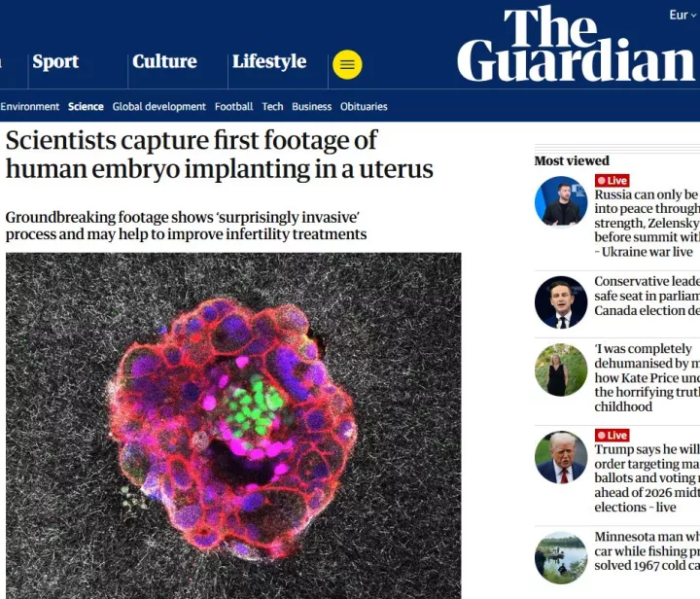This screenshot has height=599, width=700.
Task: Open the Sport section
Action: [55, 61]
